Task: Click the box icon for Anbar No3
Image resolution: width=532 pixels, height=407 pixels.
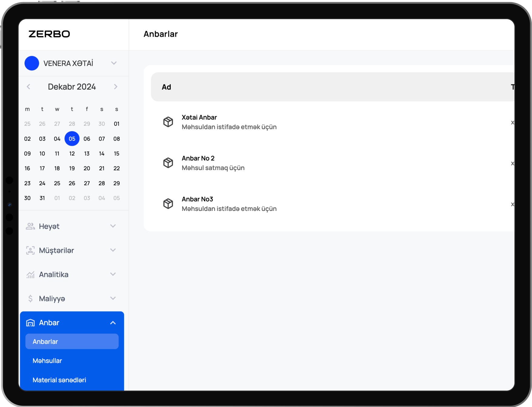Action: pyautogui.click(x=168, y=204)
